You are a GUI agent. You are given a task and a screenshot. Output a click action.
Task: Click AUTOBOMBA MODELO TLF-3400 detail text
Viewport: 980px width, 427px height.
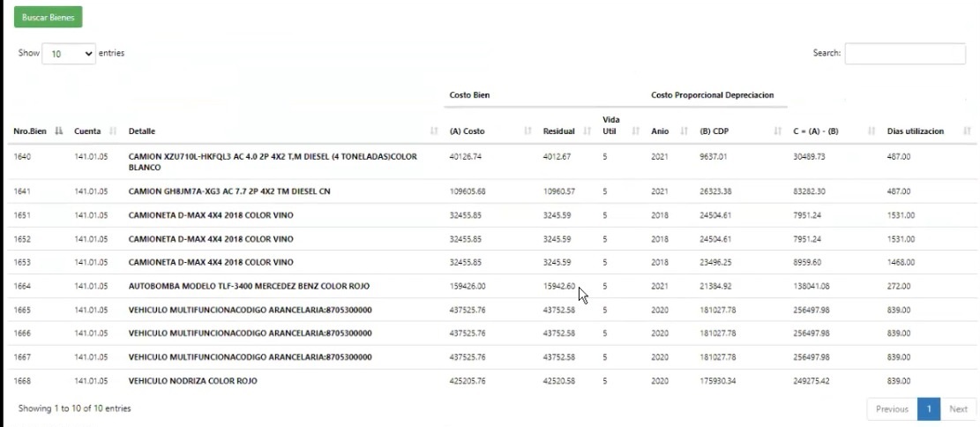[249, 286]
